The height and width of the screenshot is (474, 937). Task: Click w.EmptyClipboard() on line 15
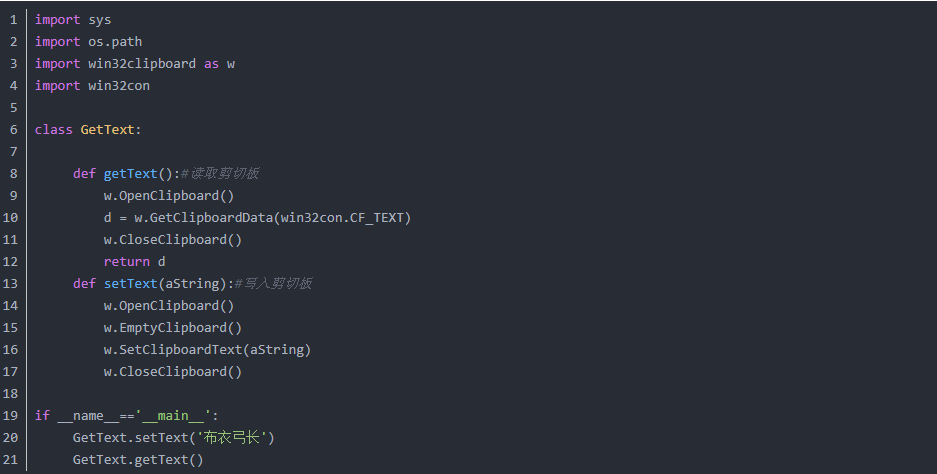pyautogui.click(x=173, y=328)
